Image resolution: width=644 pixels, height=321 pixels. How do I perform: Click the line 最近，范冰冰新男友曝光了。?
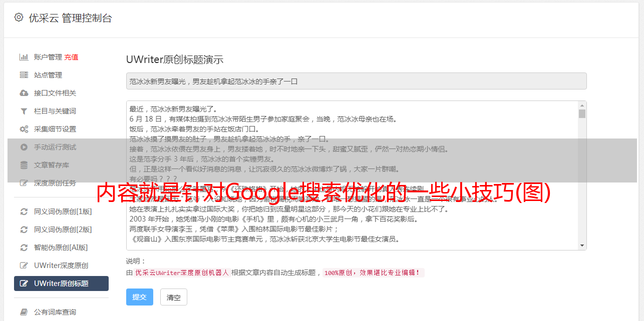175,109
